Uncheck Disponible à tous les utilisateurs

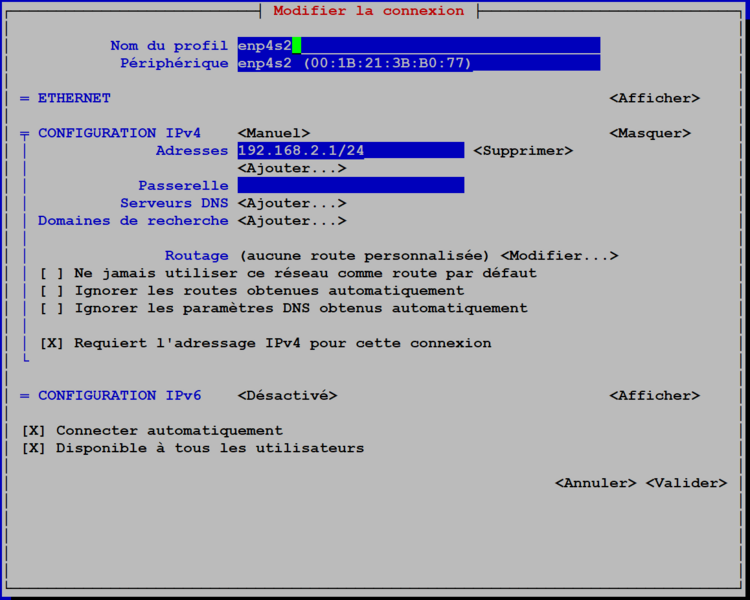pyautogui.click(x=33, y=448)
